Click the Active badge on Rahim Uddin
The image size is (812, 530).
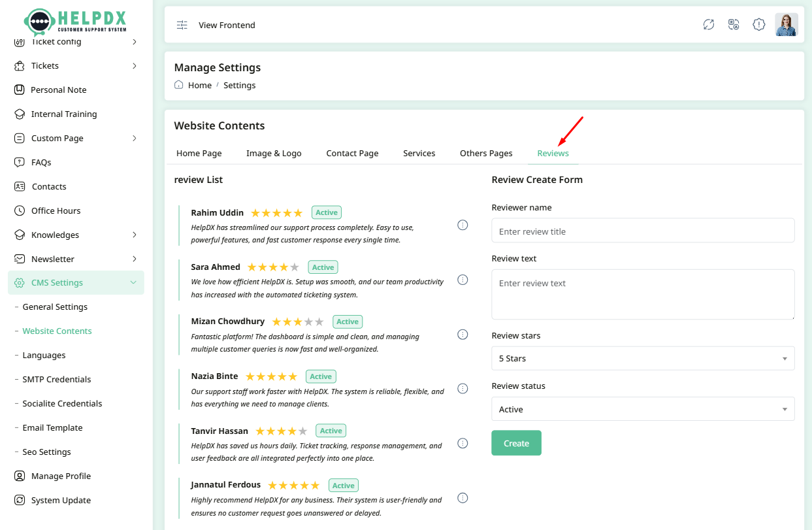pos(327,212)
